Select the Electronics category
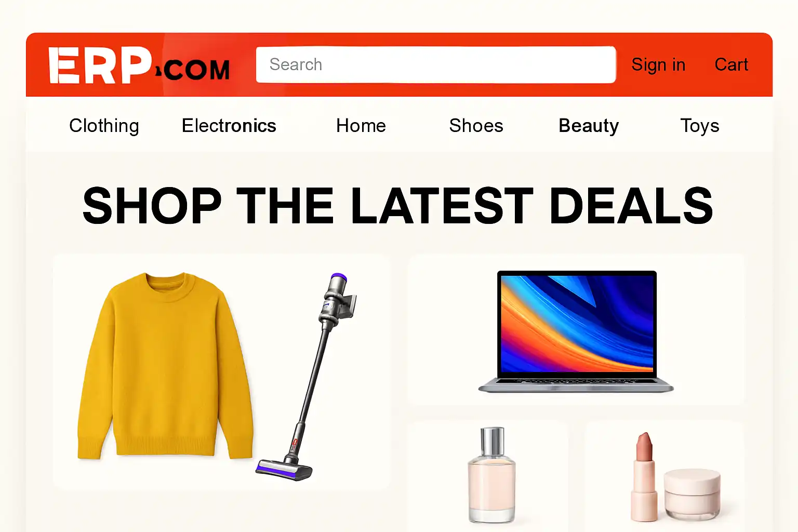The height and width of the screenshot is (532, 798). (x=229, y=126)
